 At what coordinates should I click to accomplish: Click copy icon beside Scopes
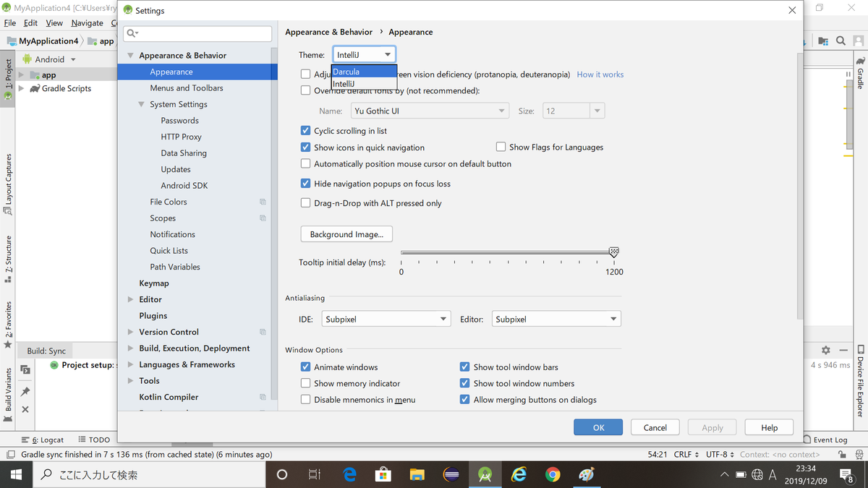[x=263, y=218]
